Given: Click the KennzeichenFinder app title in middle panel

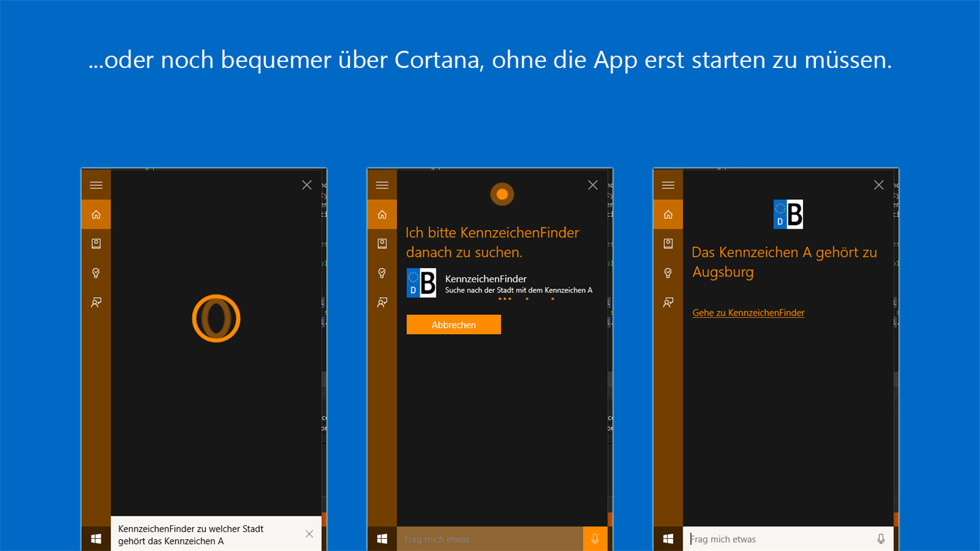Looking at the screenshot, I should (x=486, y=278).
